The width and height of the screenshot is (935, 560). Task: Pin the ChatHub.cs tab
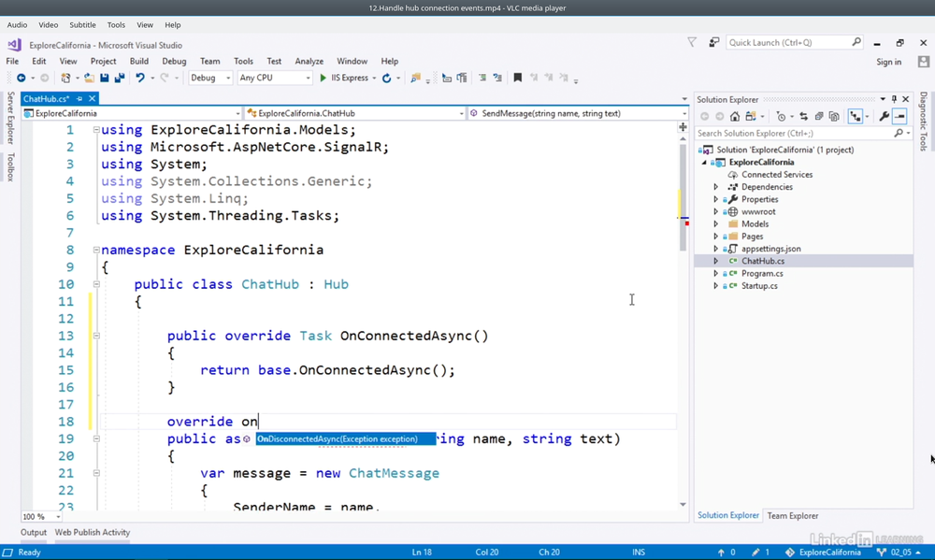tap(79, 99)
